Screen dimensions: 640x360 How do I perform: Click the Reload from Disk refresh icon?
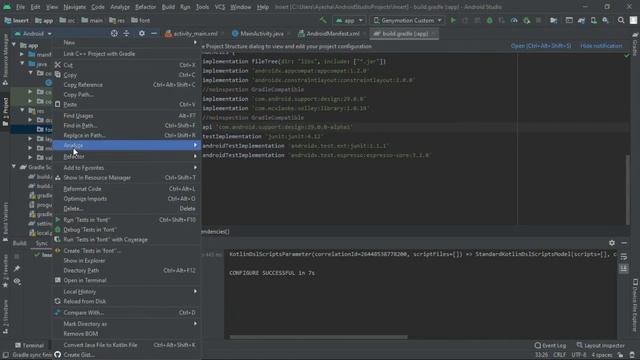(58, 301)
